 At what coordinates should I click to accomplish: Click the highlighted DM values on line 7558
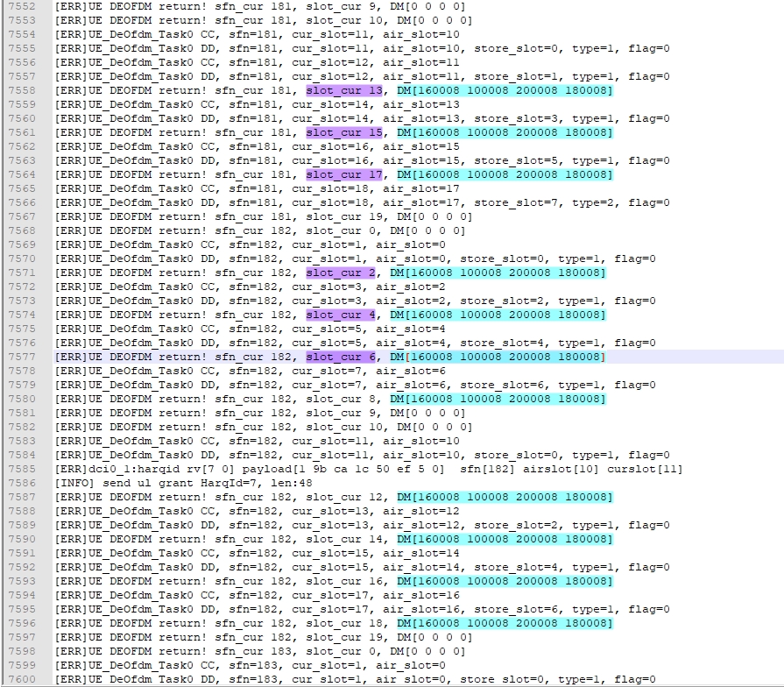(504, 90)
